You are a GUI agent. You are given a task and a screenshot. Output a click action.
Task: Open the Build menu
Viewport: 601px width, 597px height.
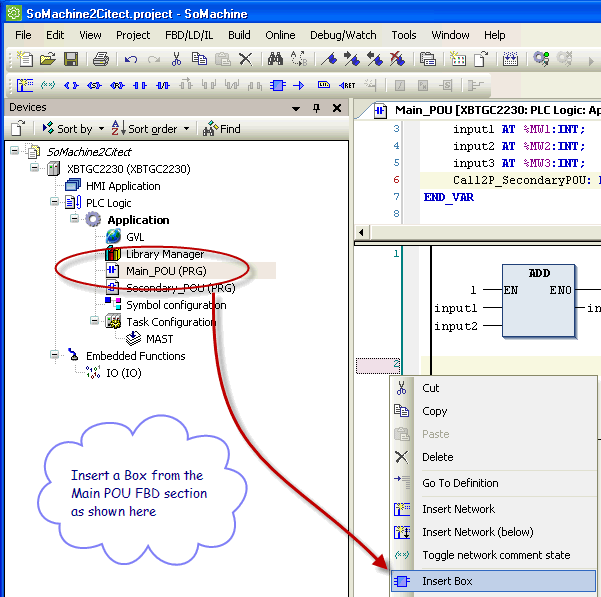click(239, 35)
